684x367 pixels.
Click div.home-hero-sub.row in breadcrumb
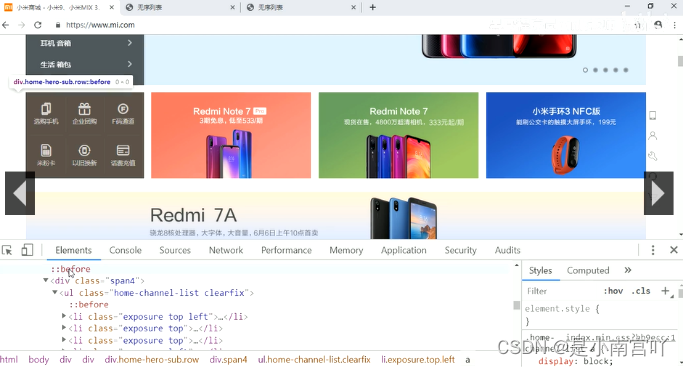pyautogui.click(x=152, y=360)
